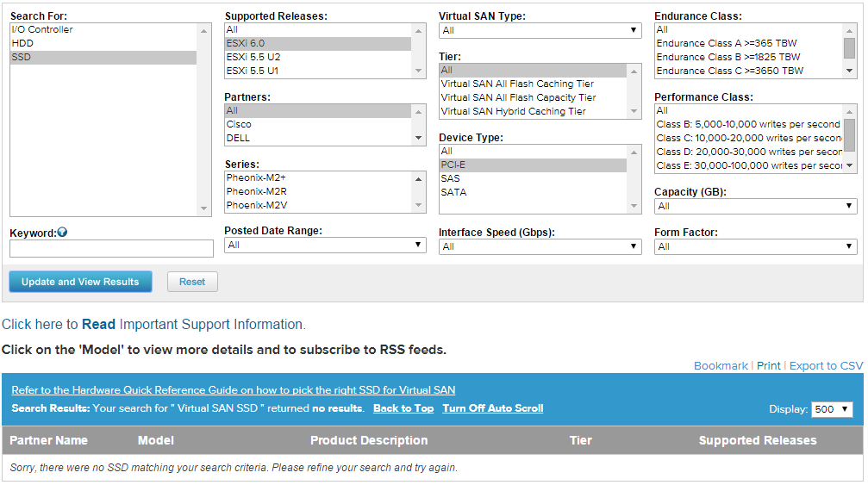Open the Hardware Quick Reference Guide link
This screenshot has width=868, height=485.
[x=233, y=390]
